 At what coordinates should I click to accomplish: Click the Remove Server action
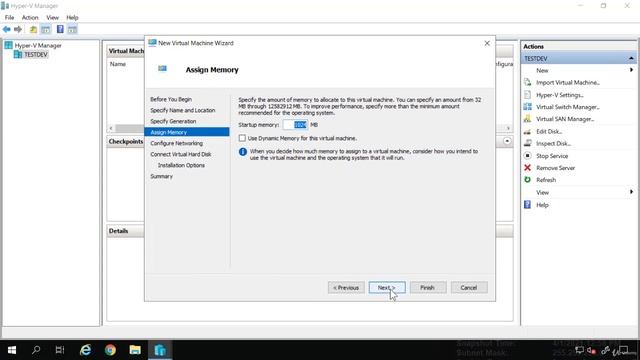[x=556, y=168]
